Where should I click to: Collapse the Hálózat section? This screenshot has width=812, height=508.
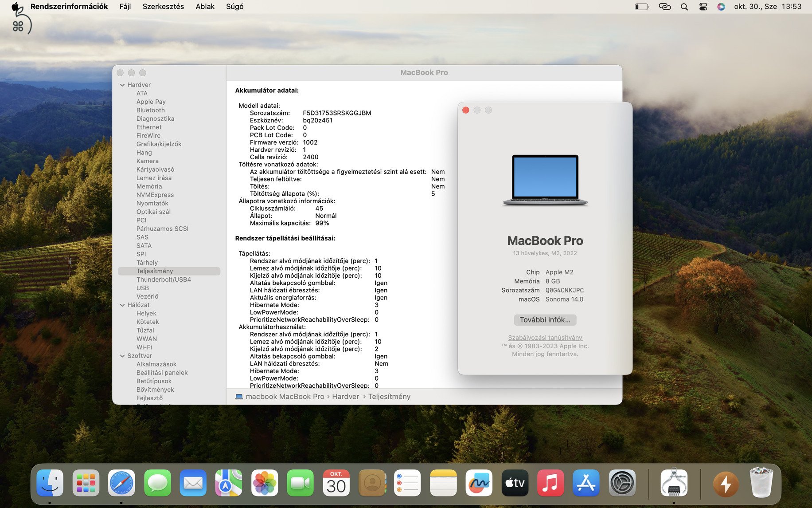pos(122,305)
